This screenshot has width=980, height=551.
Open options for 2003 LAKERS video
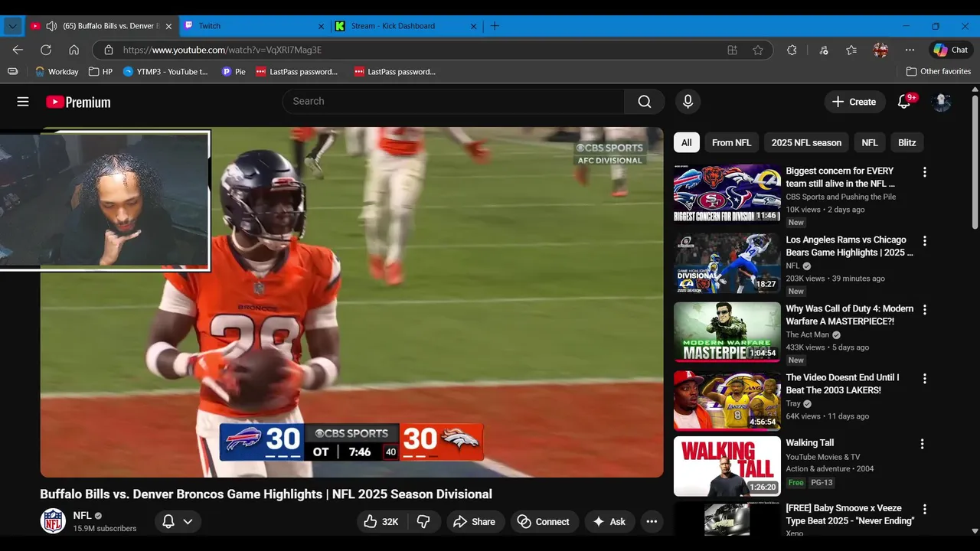(924, 379)
